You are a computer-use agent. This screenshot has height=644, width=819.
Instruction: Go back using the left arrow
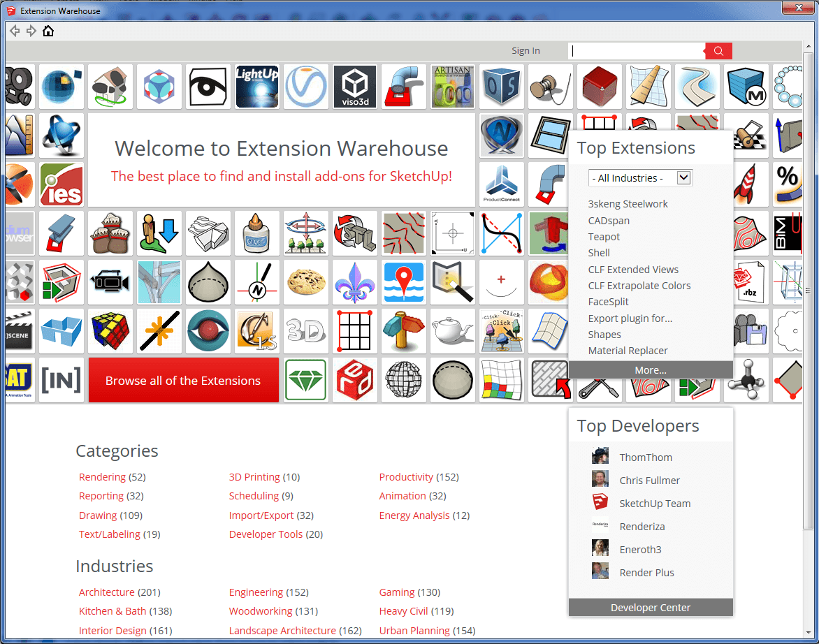[15, 31]
